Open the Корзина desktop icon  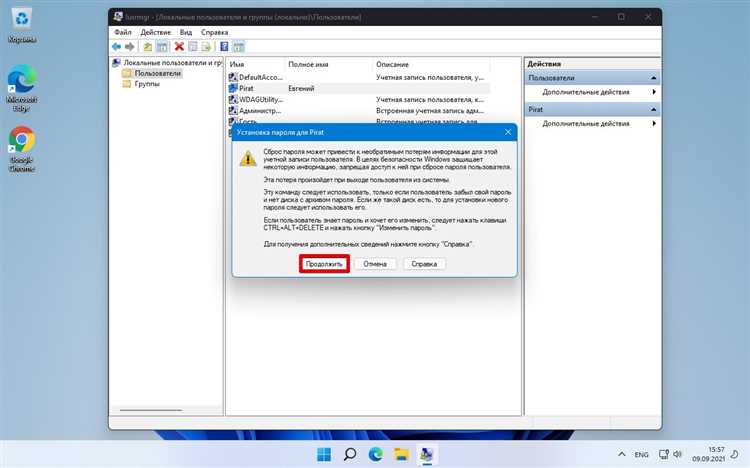[x=22, y=26]
